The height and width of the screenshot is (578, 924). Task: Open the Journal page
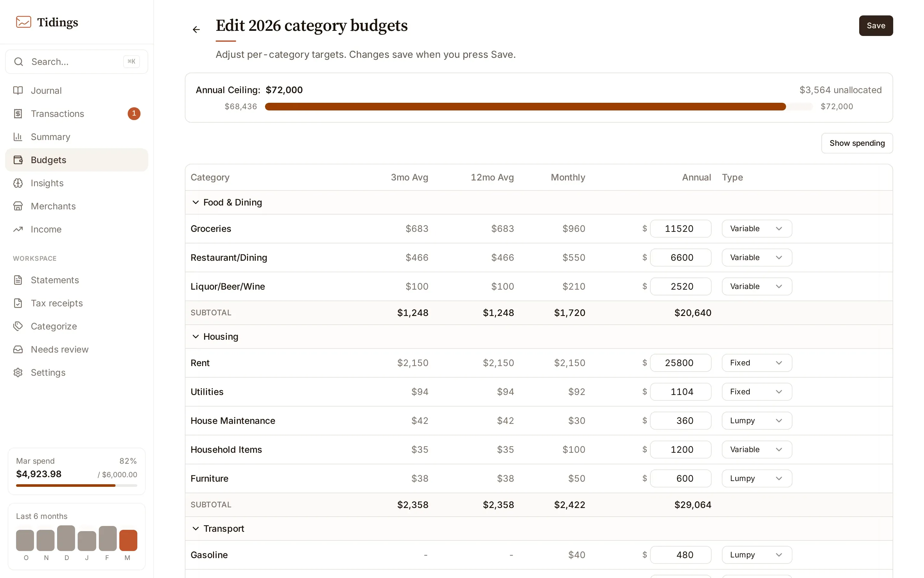[77, 91]
